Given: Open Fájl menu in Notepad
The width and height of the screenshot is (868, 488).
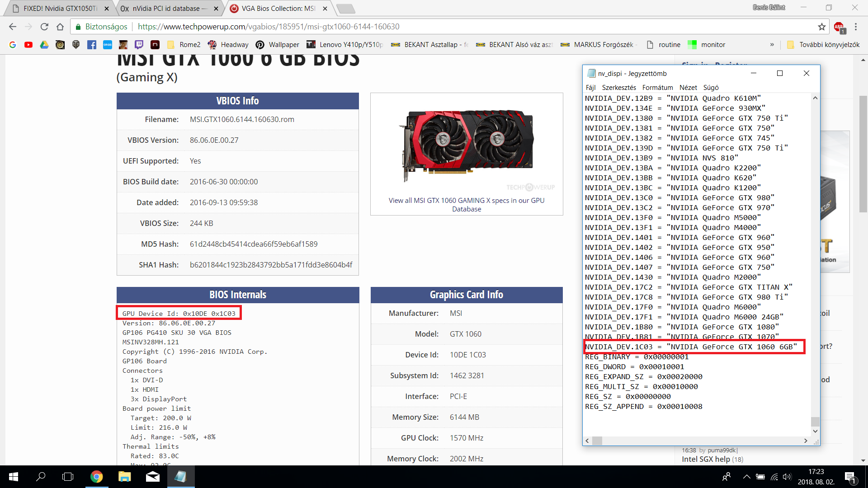Looking at the screenshot, I should click(590, 88).
